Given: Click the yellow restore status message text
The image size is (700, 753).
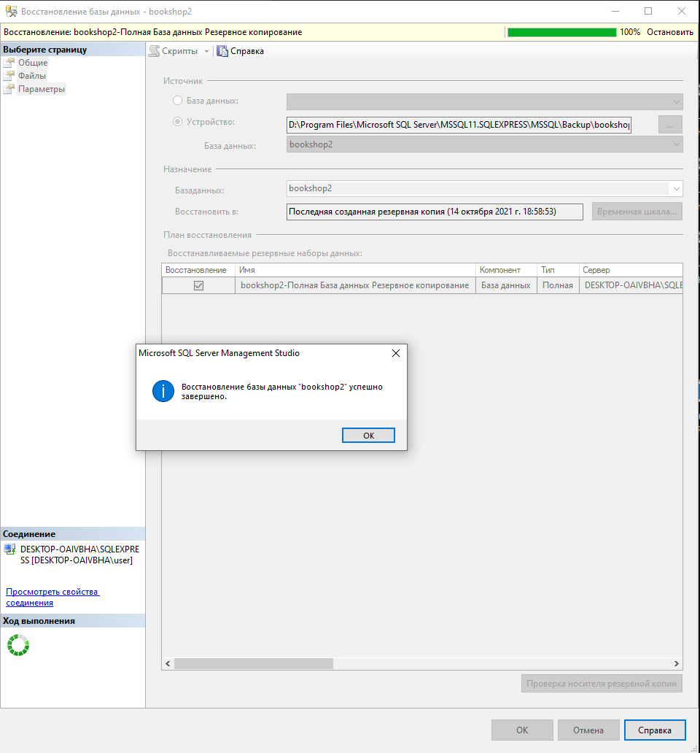Looking at the screenshot, I should click(152, 32).
